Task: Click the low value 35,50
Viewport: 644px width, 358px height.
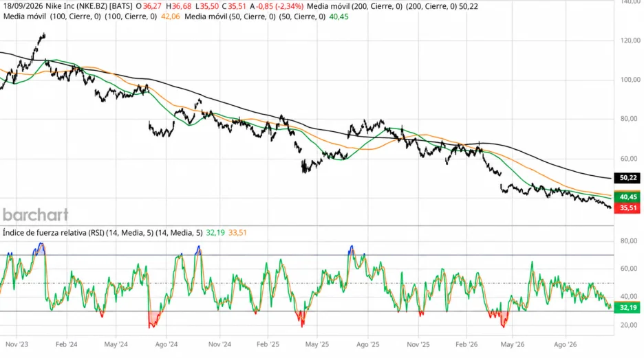Action: [x=209, y=7]
